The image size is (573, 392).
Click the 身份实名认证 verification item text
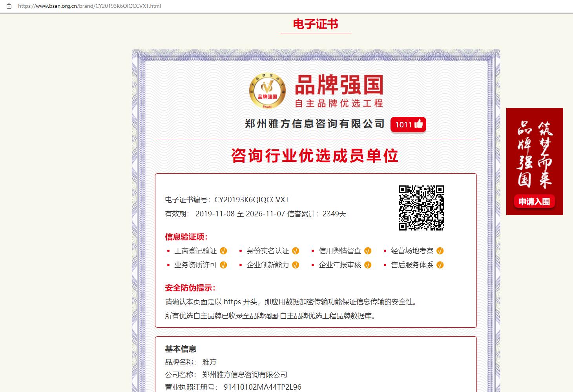tap(268, 251)
